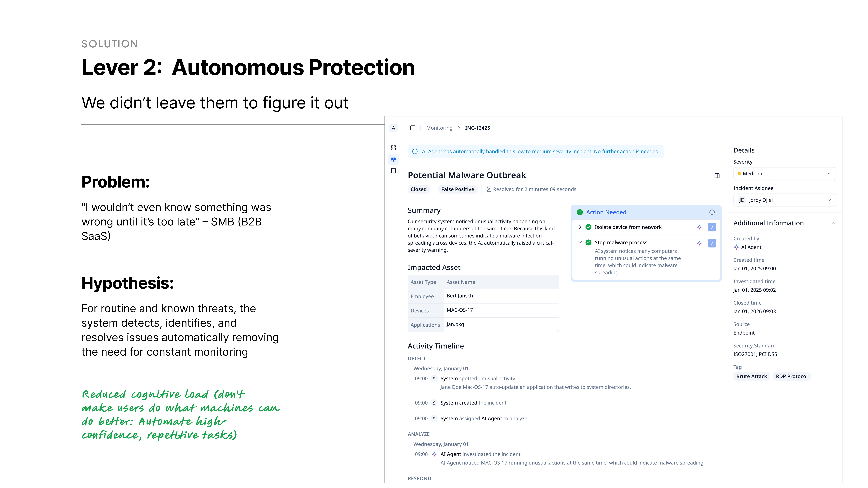Expand the Isolate device from network row
The image size is (868, 488).
(580, 227)
